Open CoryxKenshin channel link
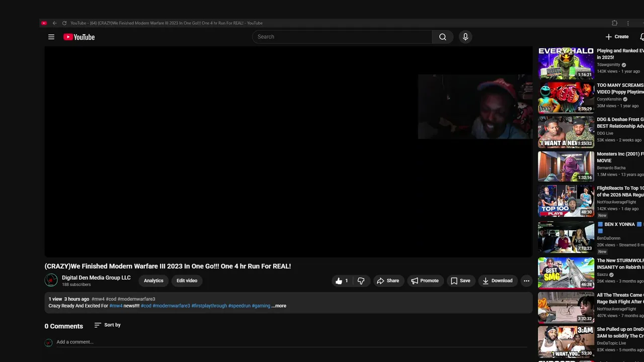The width and height of the screenshot is (644, 362). [609, 99]
